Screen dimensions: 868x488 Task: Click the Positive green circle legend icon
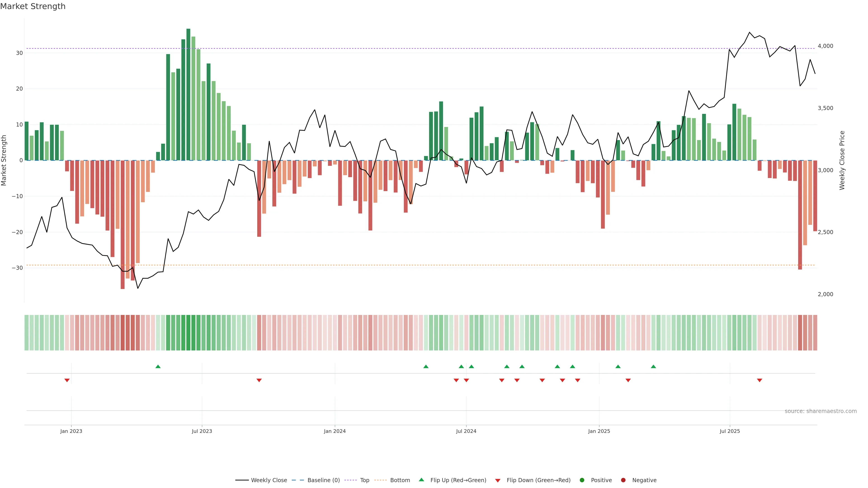[582, 480]
